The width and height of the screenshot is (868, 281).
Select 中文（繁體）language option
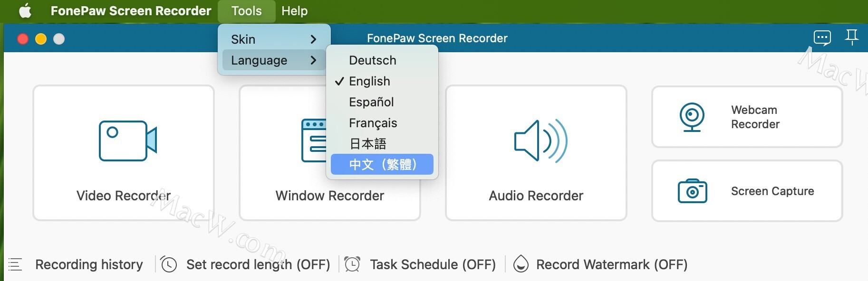pos(382,164)
